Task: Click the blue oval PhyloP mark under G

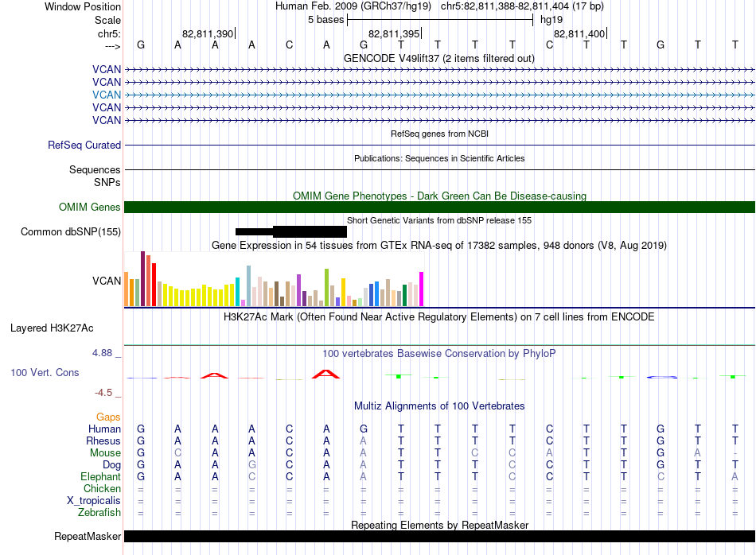Action: point(662,377)
